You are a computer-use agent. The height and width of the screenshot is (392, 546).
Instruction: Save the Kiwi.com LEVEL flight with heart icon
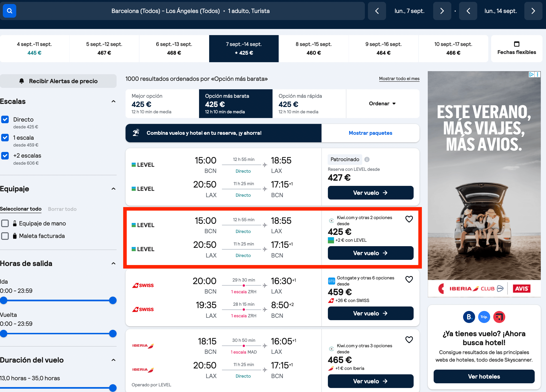click(x=409, y=219)
